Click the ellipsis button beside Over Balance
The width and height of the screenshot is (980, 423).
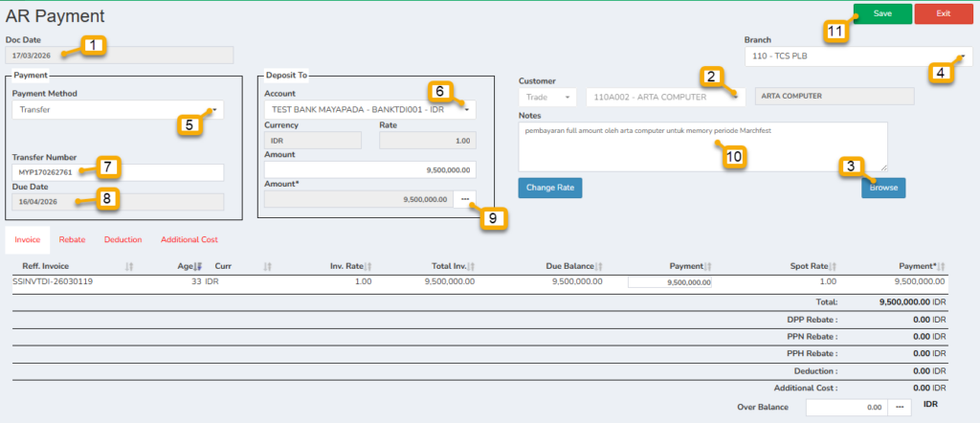pyautogui.click(x=899, y=407)
